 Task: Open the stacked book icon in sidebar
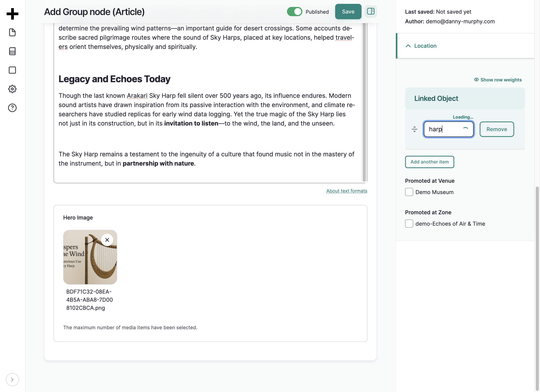12,51
